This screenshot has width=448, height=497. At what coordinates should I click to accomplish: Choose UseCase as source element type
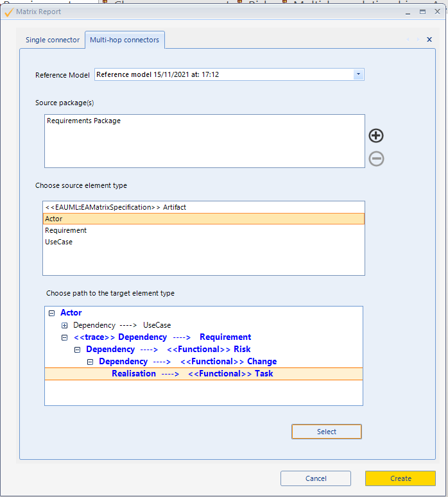(203, 242)
